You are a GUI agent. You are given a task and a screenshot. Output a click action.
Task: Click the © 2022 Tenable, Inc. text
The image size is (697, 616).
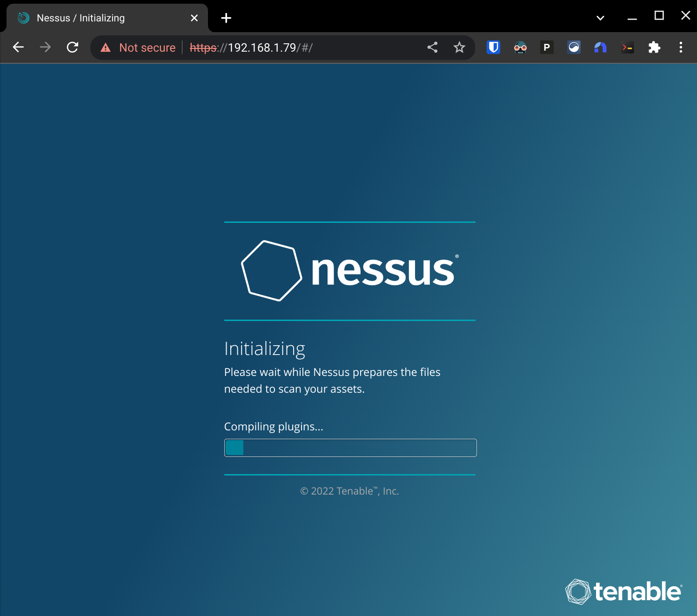click(x=349, y=491)
